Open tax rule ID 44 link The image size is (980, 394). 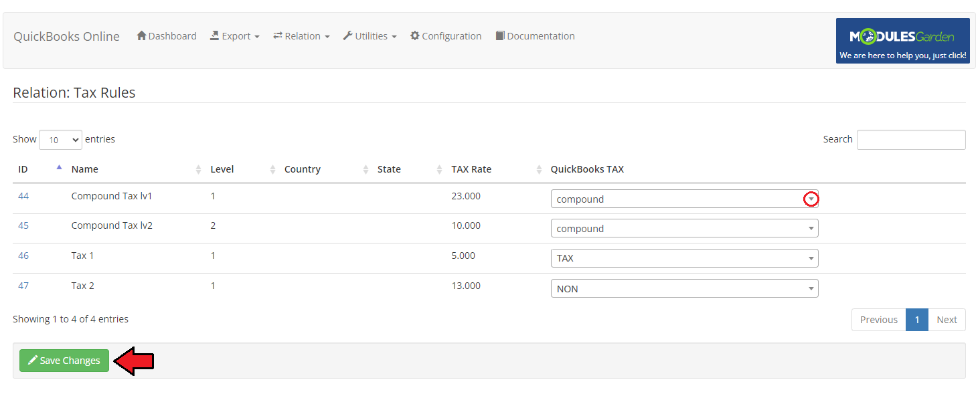(23, 196)
